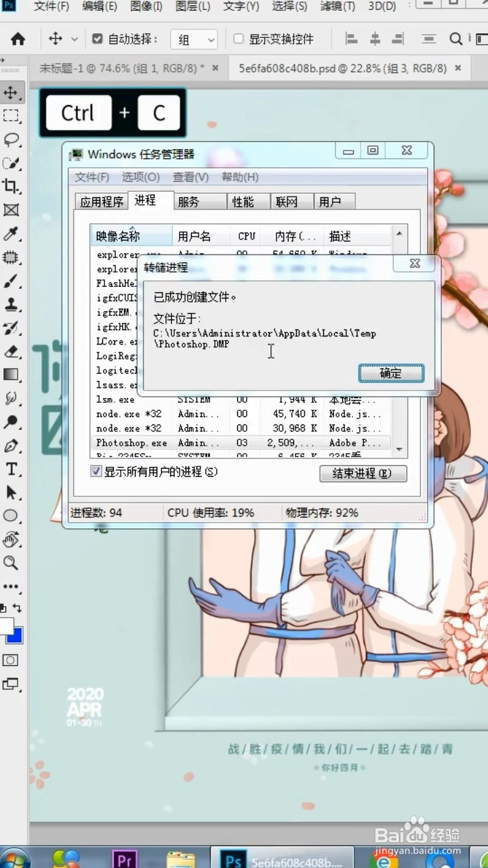This screenshot has height=868, width=488.
Task: Open Task Manager 查看(V) menu
Action: point(190,177)
